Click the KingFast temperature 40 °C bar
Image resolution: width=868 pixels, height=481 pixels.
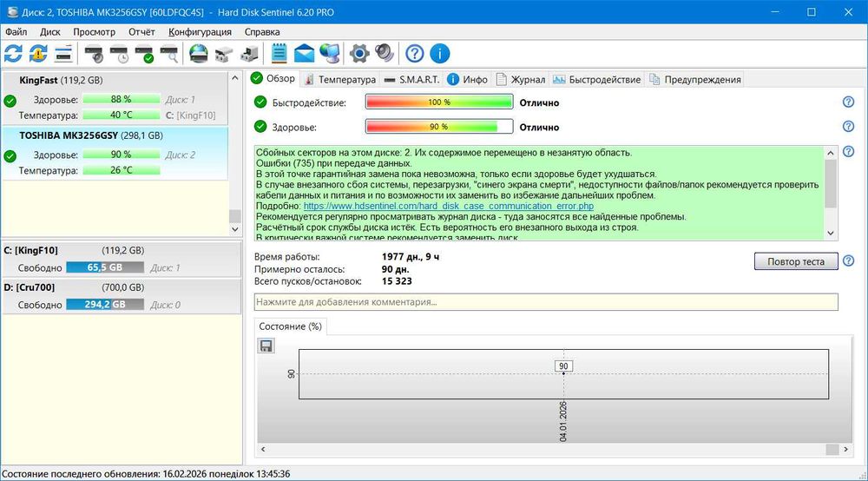coord(122,115)
